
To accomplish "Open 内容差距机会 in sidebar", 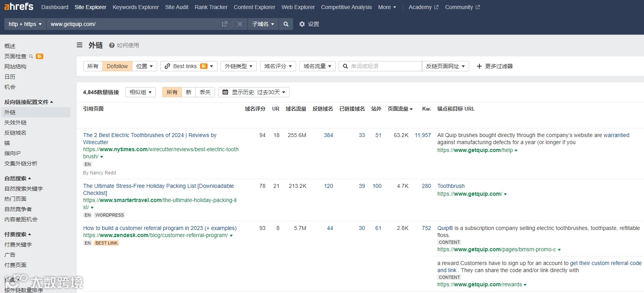I will [x=21, y=219].
